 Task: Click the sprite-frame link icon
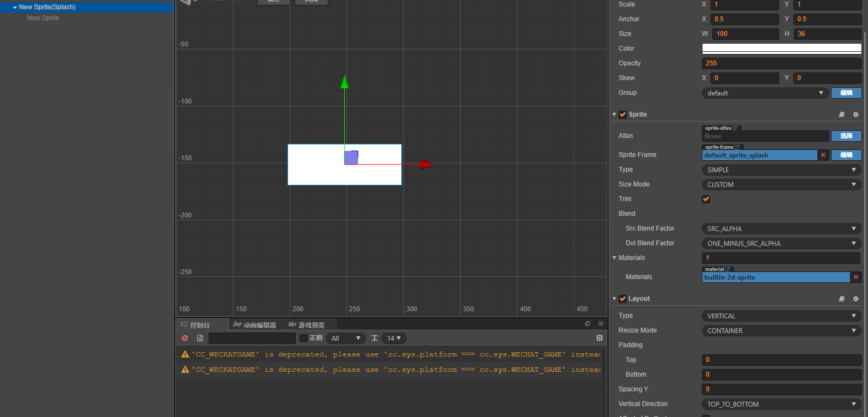point(737,147)
